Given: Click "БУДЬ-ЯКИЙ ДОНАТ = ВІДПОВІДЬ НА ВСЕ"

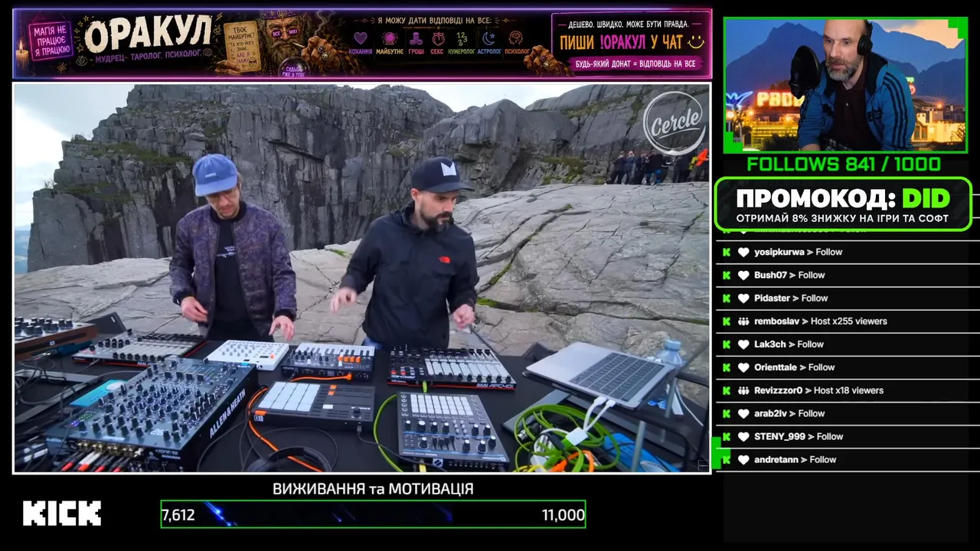Looking at the screenshot, I should point(635,64).
